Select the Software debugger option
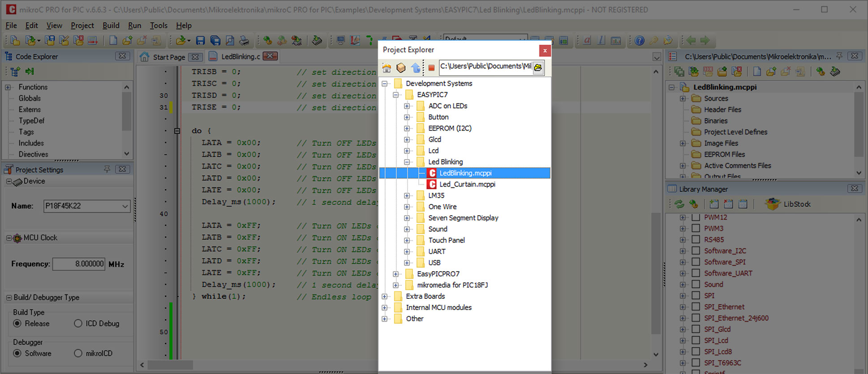 32,353
